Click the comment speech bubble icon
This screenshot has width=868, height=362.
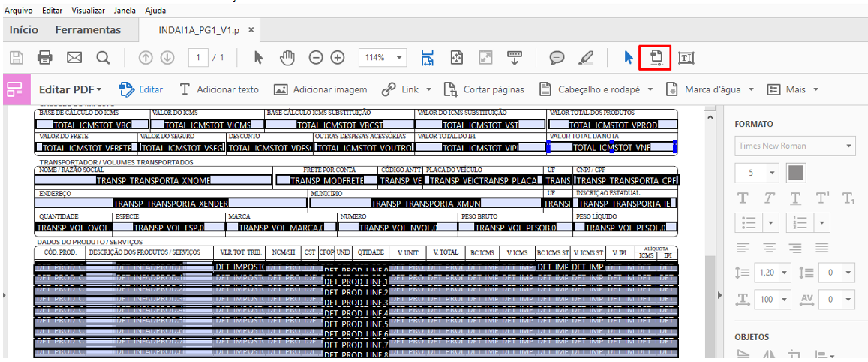pos(557,57)
